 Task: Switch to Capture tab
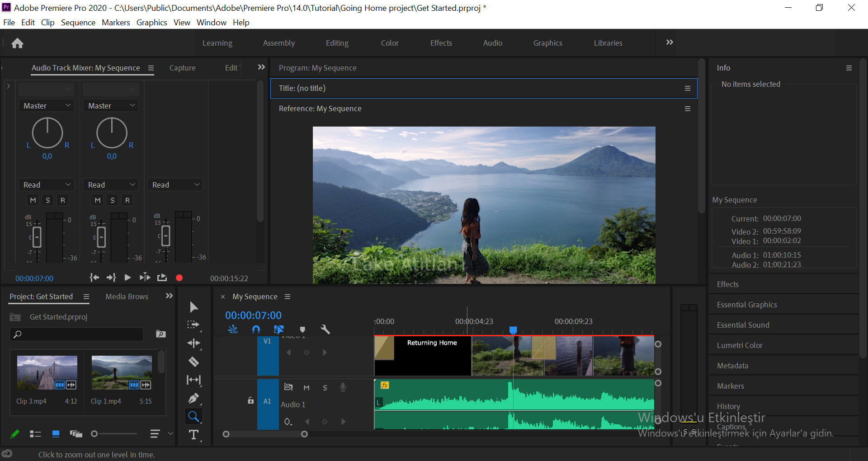(183, 68)
